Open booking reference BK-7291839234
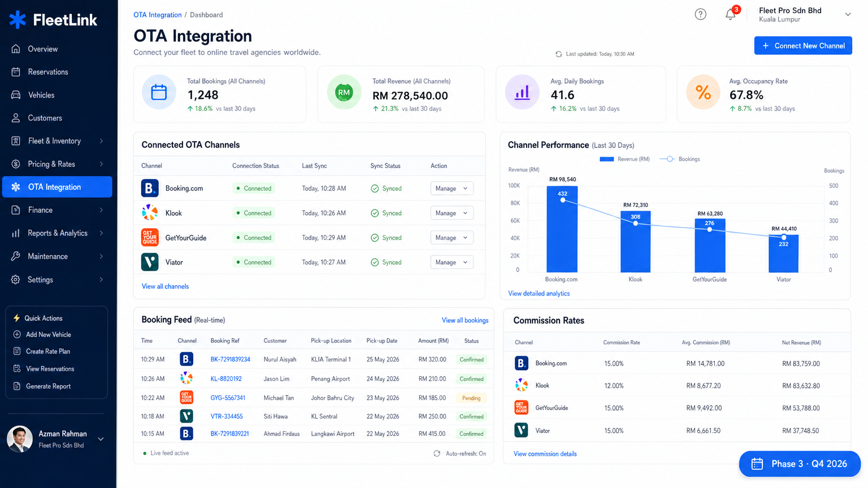Image resolution: width=868 pixels, height=488 pixels. coord(229,359)
